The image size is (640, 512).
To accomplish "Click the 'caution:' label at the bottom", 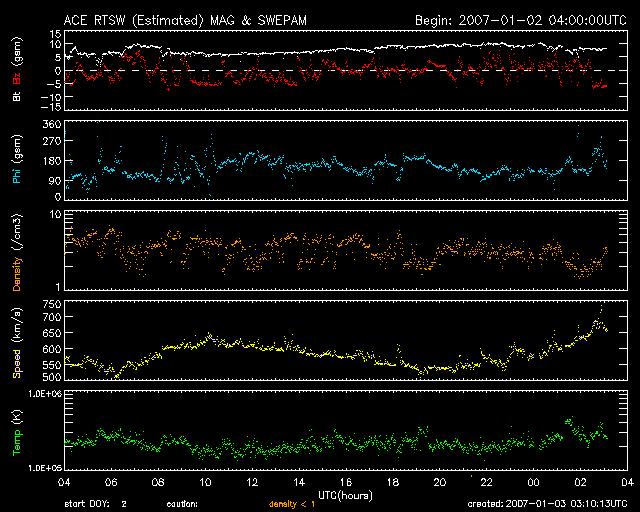I will tap(182, 504).
